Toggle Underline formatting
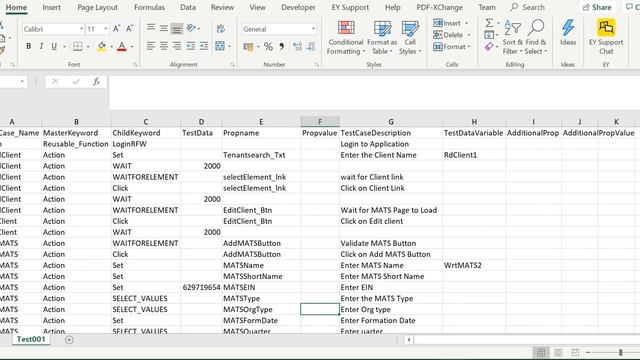 tap(54, 46)
